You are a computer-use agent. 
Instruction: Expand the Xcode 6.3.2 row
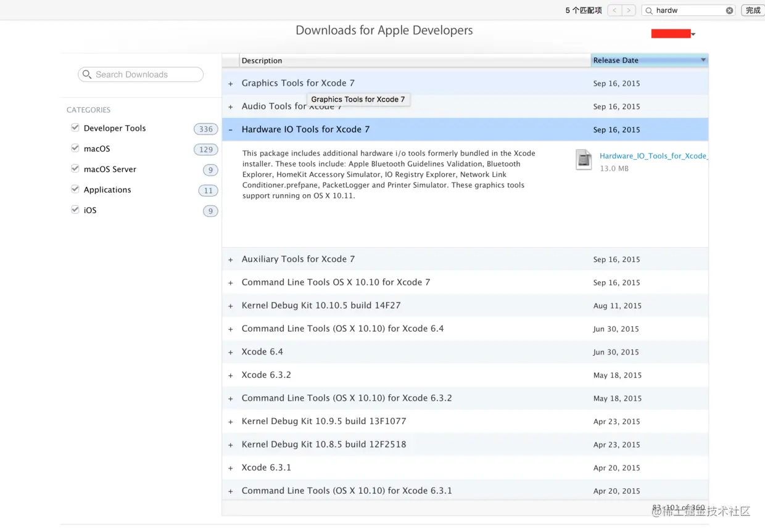pyautogui.click(x=231, y=375)
